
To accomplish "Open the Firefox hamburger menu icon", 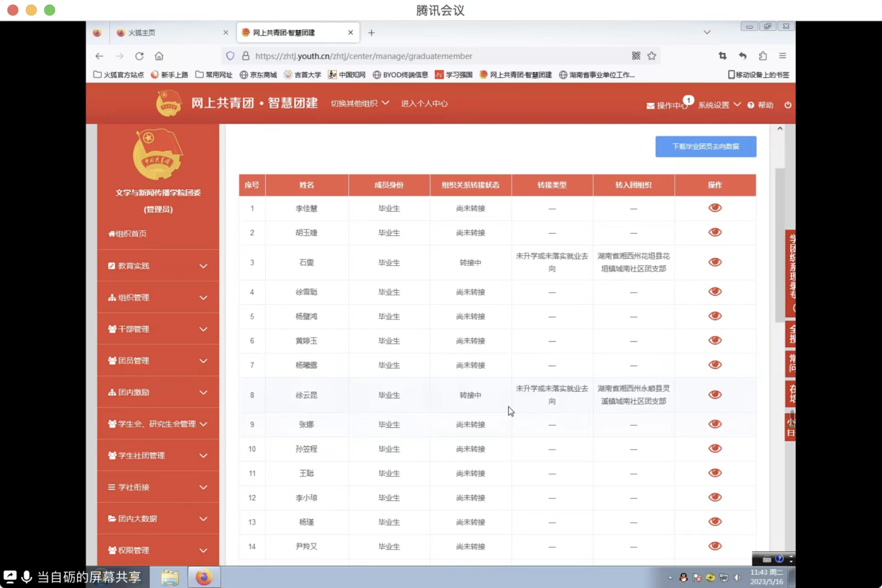I will click(x=782, y=56).
